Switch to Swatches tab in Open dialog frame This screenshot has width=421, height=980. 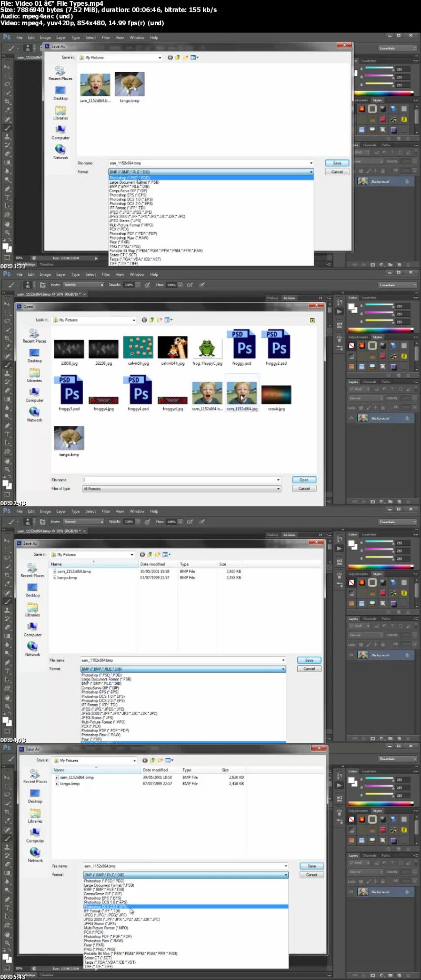point(369,297)
